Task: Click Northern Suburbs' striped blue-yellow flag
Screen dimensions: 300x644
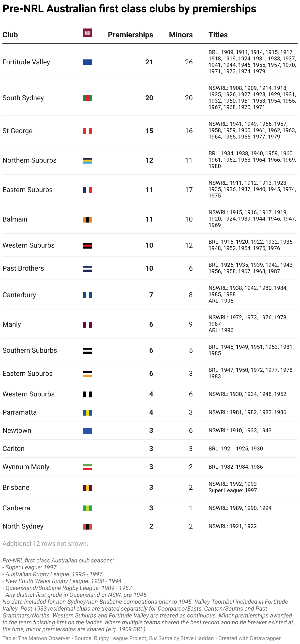Action: [87, 160]
